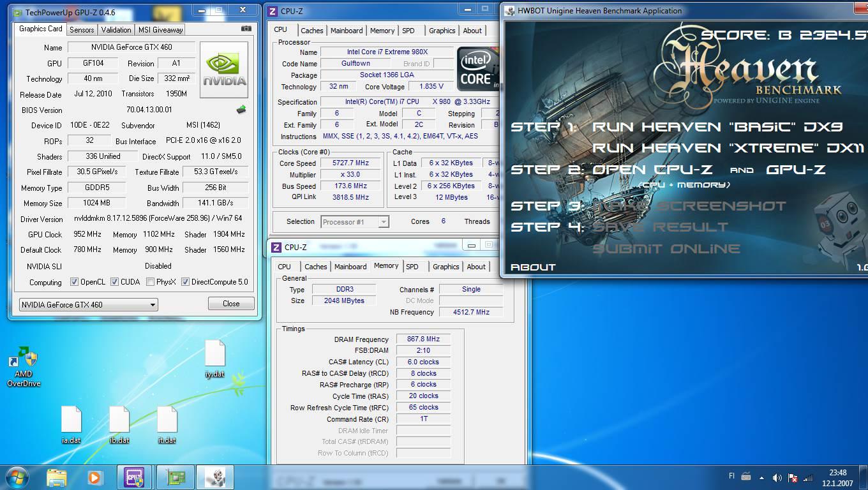Click the GPU-Z Name field value

pyautogui.click(x=131, y=47)
